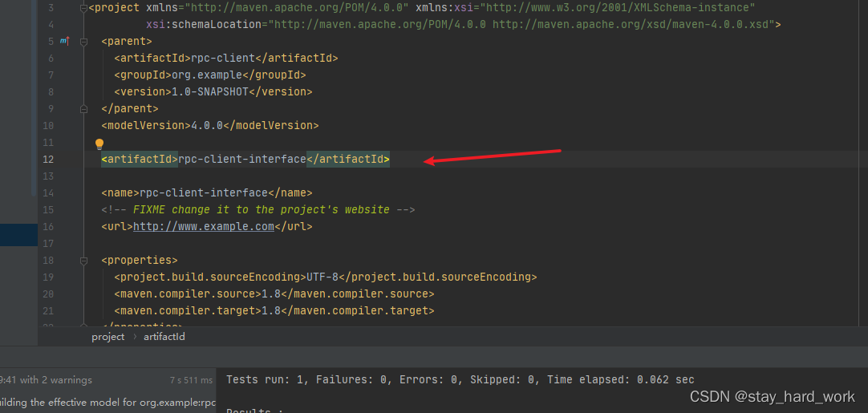Click line number 12 in the gutter

(x=48, y=160)
